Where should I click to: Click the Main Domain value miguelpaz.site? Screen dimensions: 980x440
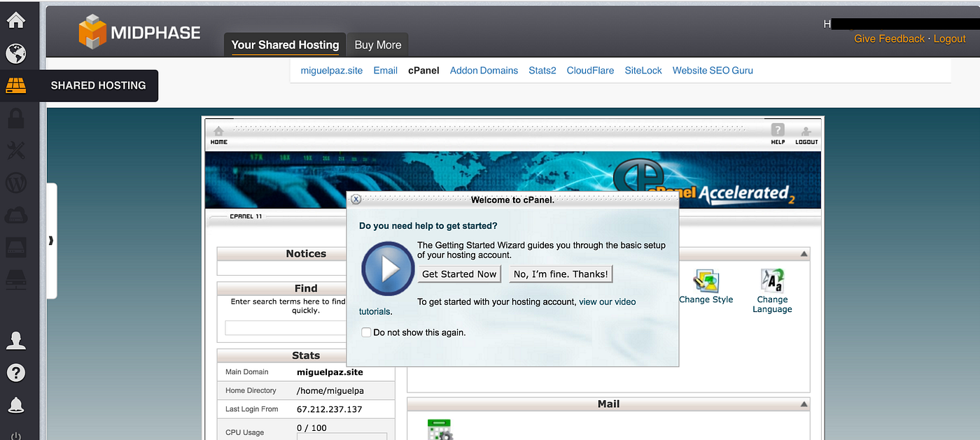tap(330, 372)
